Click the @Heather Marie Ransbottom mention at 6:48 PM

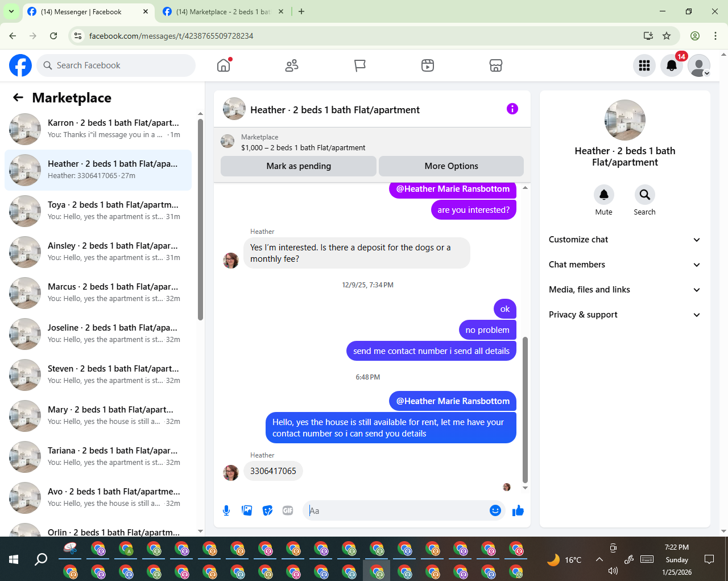[453, 401]
